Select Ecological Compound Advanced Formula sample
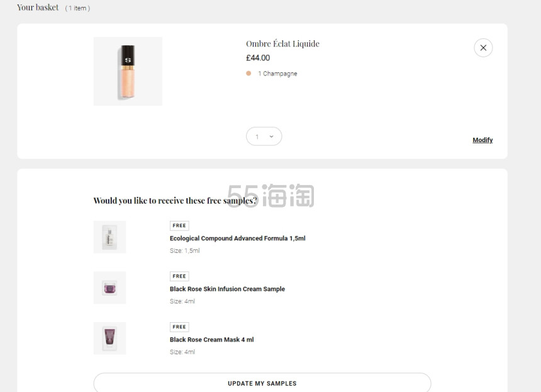 tap(237, 238)
